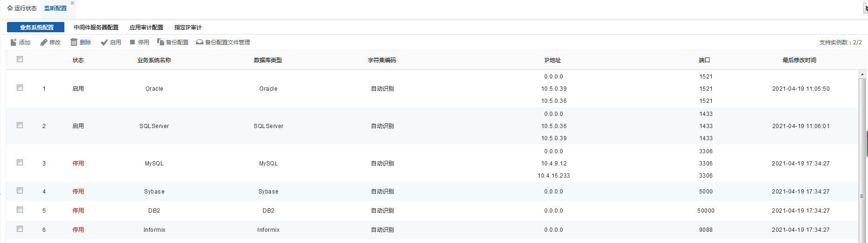The height and width of the screenshot is (243, 868).
Task: Click the table scrollbar up arrow
Action: [862, 74]
